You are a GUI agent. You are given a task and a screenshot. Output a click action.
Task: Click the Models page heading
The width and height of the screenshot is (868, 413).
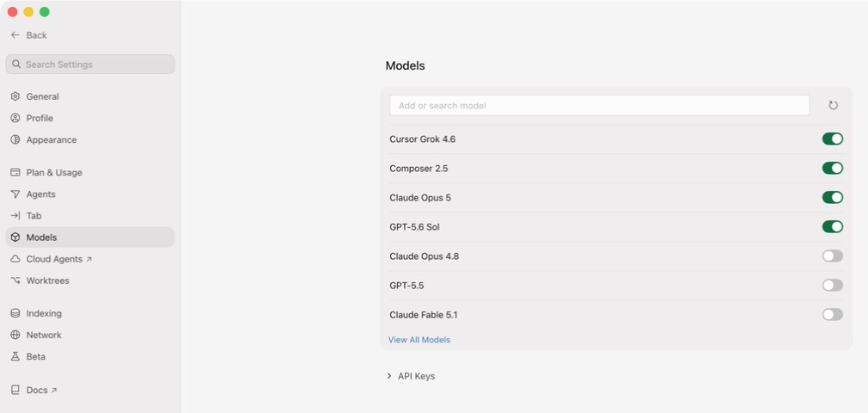406,65
